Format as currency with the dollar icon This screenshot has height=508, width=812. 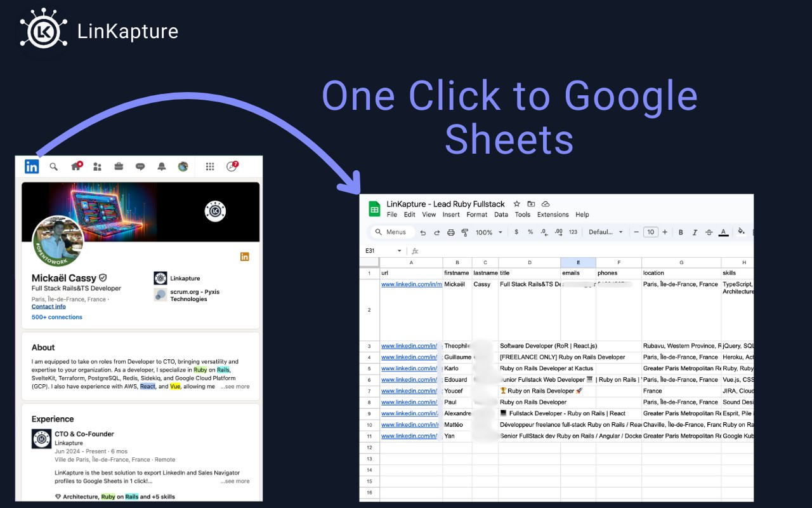click(x=516, y=232)
